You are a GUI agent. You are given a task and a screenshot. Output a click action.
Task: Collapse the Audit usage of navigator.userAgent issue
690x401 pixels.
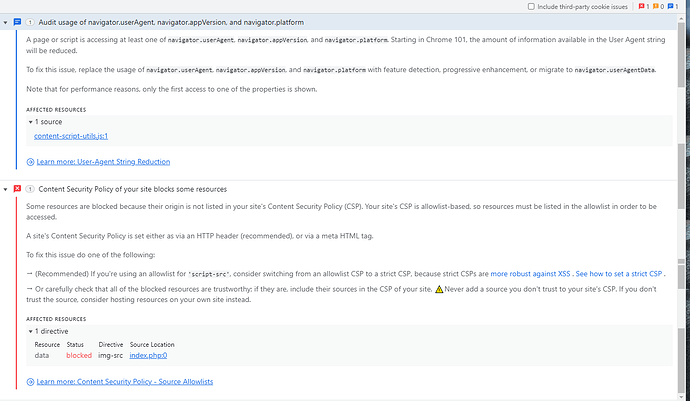(5, 22)
